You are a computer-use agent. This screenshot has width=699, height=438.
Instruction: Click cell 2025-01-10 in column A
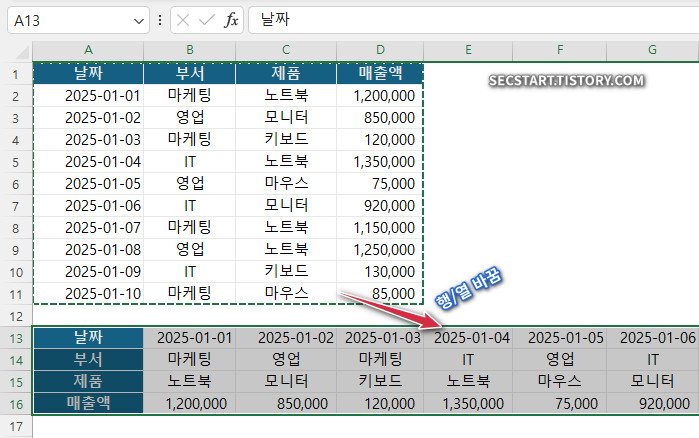coord(88,294)
